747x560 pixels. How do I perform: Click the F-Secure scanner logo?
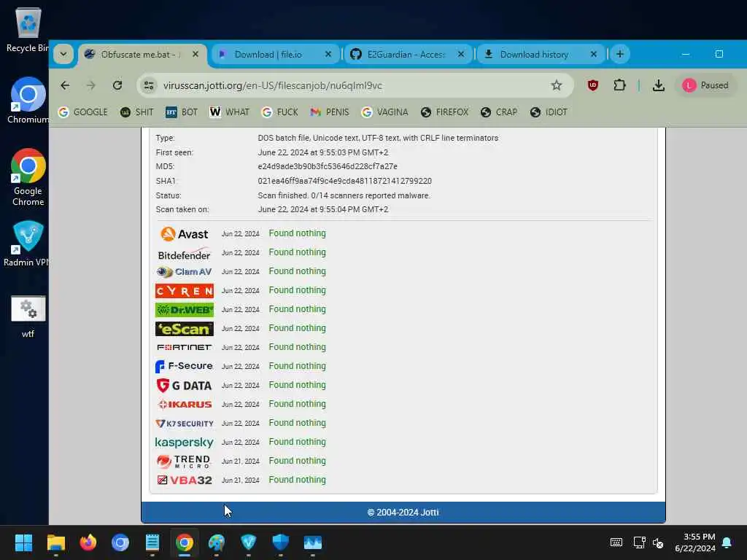(x=184, y=366)
